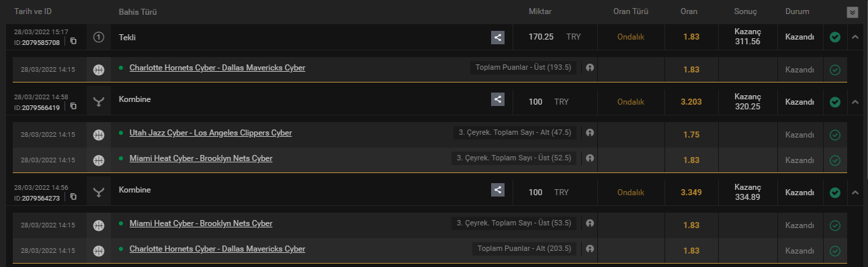Viewport: 868px width, 267px height.
Task: Open Utah Jazz Cyber - Los Angeles Clippers Cyber
Action: point(211,133)
